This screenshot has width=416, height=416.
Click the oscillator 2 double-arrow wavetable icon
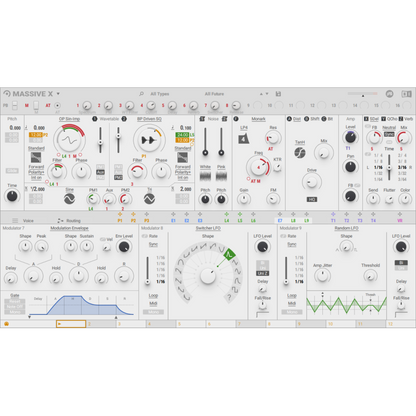coord(148,140)
